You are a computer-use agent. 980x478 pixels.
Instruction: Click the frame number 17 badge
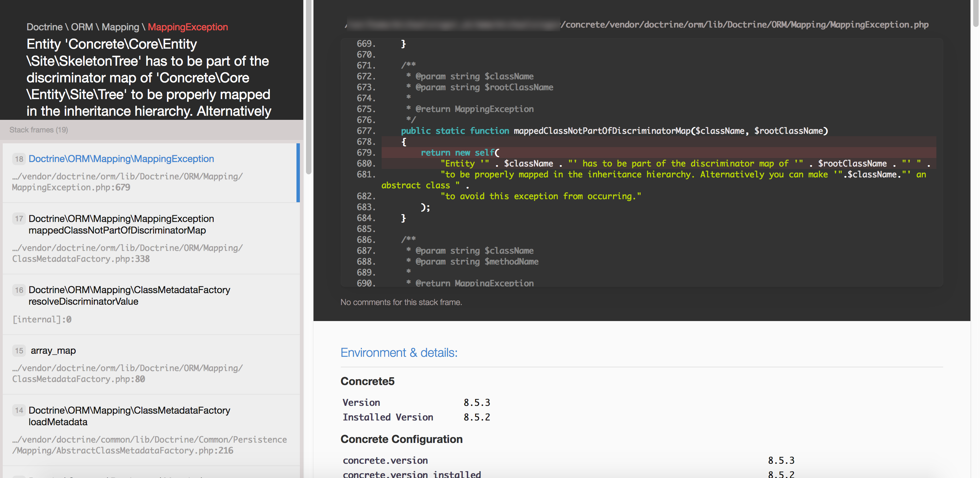tap(19, 219)
